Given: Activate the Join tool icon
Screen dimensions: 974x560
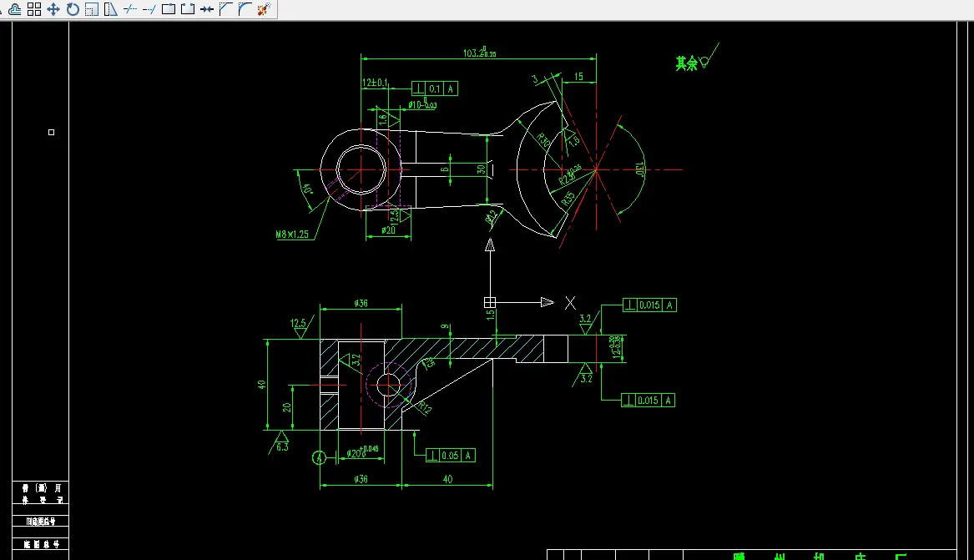Looking at the screenshot, I should tap(207, 8).
